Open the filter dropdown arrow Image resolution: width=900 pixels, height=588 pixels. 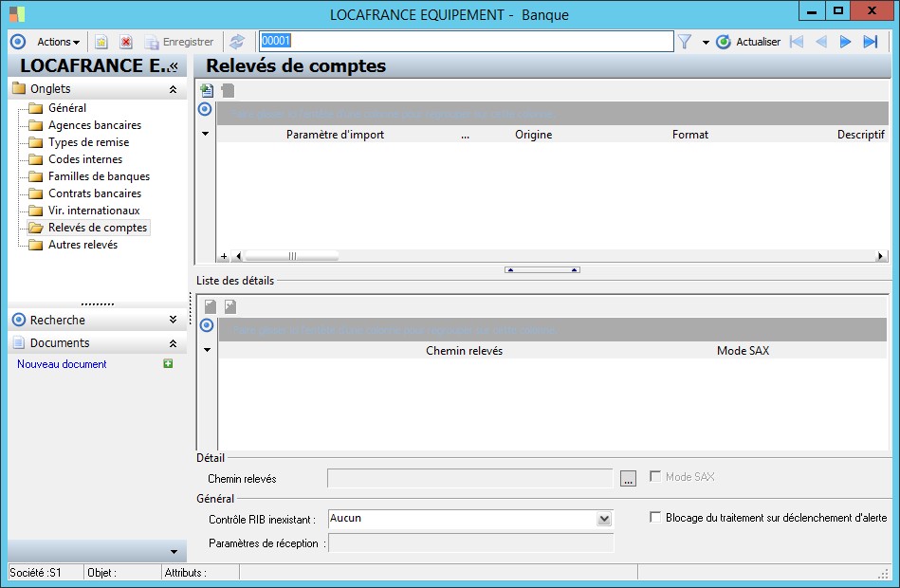click(x=706, y=43)
